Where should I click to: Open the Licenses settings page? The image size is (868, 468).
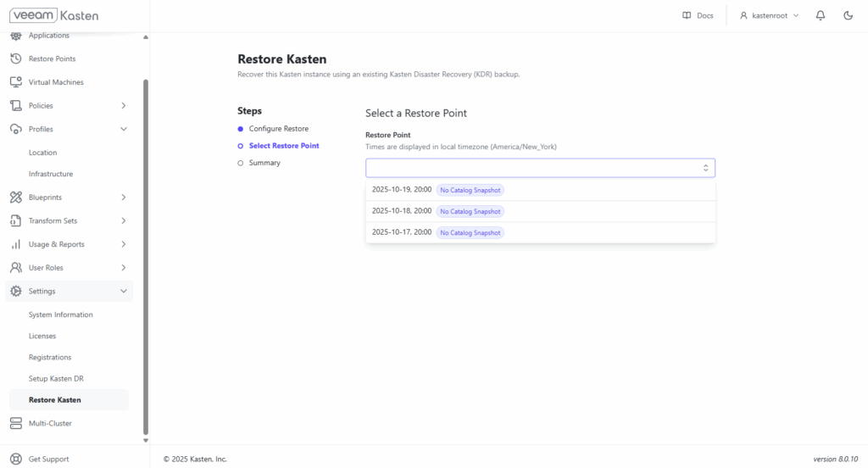point(42,337)
